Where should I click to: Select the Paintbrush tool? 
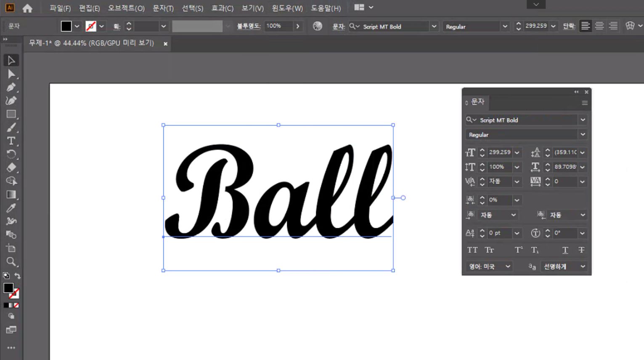11,128
